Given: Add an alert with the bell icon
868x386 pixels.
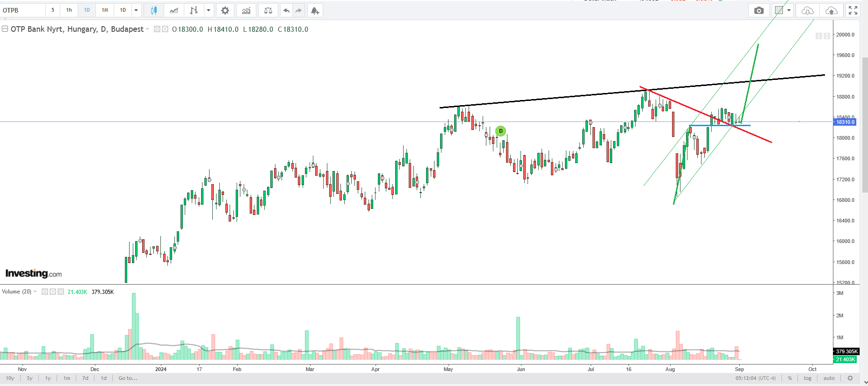Looking at the screenshot, I should tap(315, 10).
